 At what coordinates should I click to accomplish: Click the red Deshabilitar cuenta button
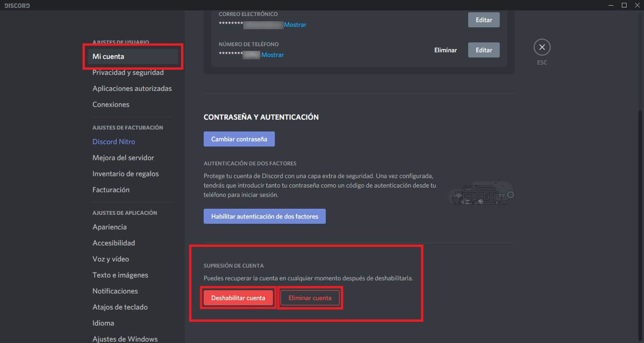point(238,298)
